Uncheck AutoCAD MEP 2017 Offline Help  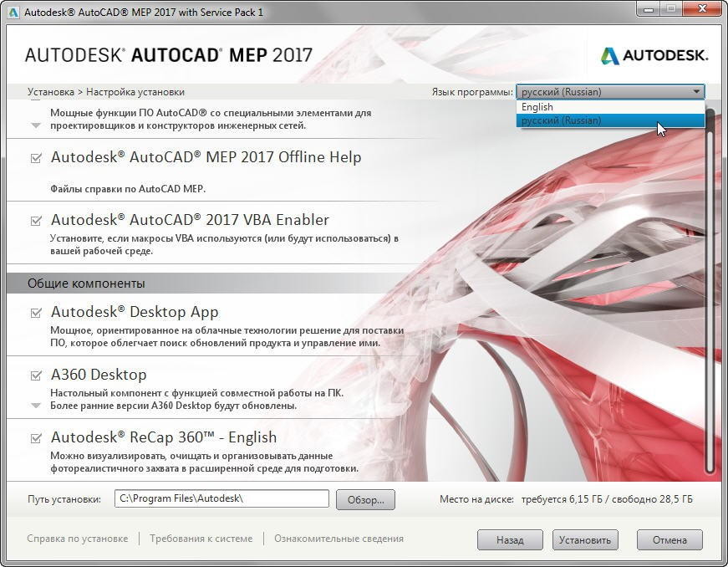coord(36,158)
